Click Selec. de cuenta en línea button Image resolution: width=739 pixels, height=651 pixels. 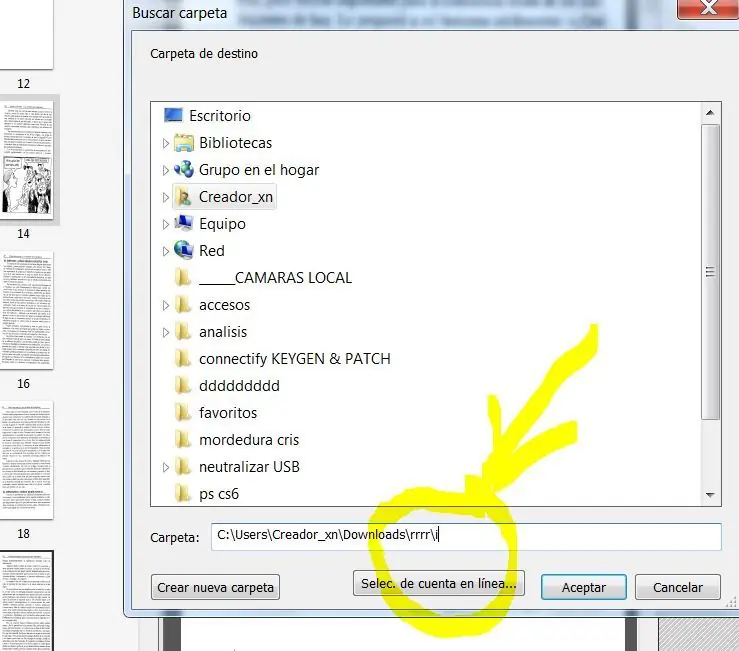439,584
